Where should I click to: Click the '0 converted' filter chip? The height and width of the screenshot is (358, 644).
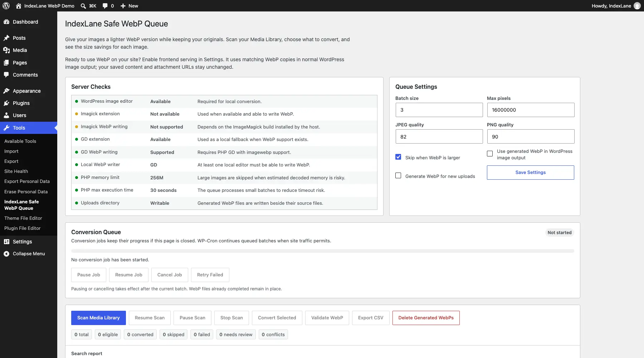[x=140, y=334]
